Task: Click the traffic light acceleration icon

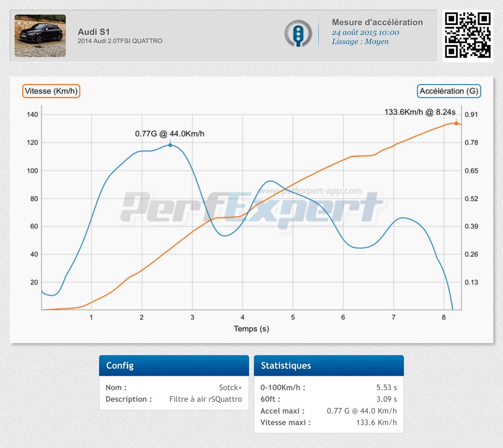Action: (x=298, y=33)
